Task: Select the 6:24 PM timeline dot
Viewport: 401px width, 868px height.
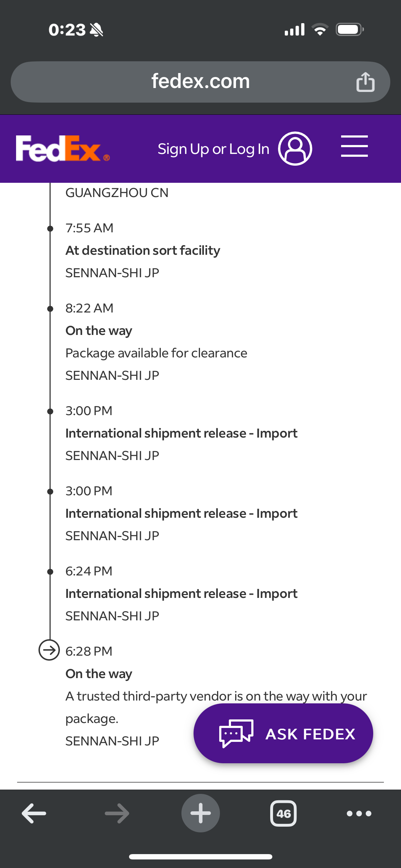Action: [x=50, y=572]
